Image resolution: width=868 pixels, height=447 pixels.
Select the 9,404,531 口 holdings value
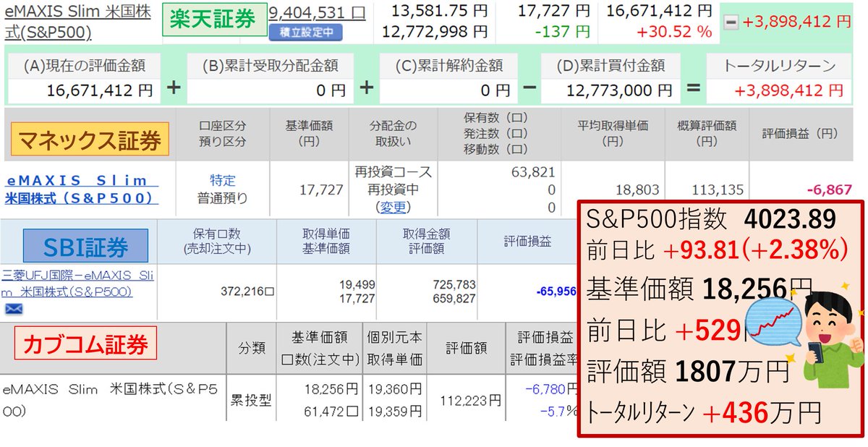317,12
